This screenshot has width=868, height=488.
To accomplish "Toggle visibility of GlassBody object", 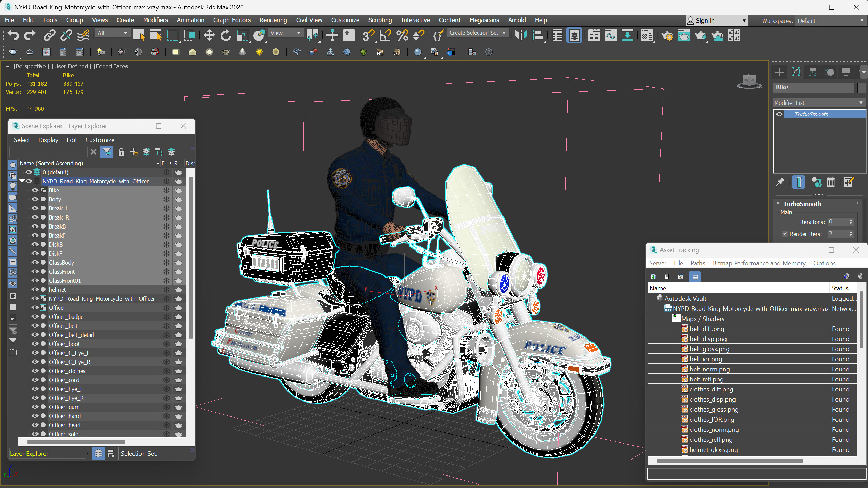I will 35,262.
